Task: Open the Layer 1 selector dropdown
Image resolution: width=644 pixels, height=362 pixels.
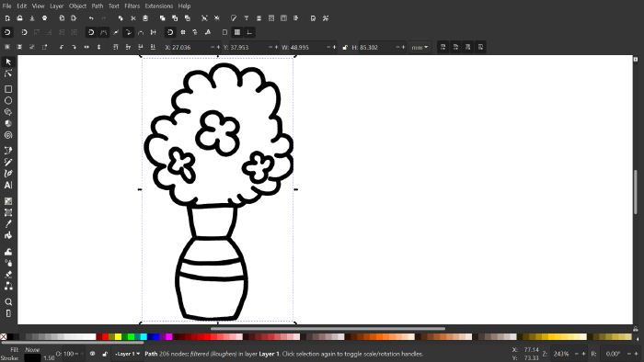Action: [128, 354]
